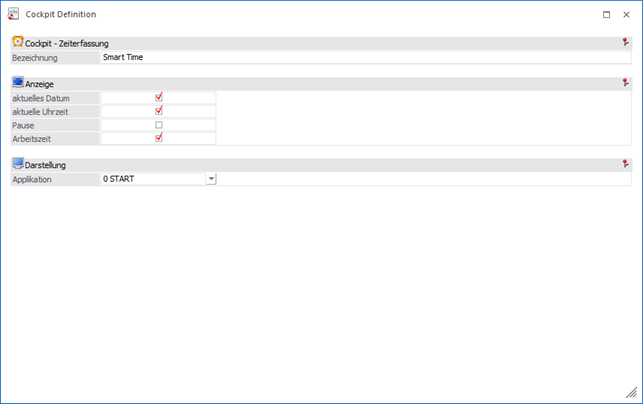
Task: Click the pin icon in the Anzeige header
Action: pyautogui.click(x=625, y=83)
